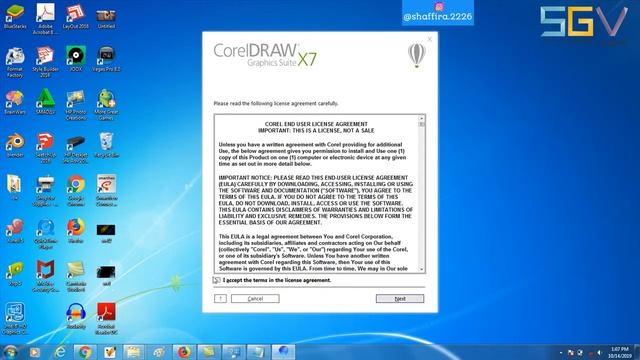The image size is (640, 360).
Task: Open the JOOX music app shortcut
Action: tap(76, 58)
